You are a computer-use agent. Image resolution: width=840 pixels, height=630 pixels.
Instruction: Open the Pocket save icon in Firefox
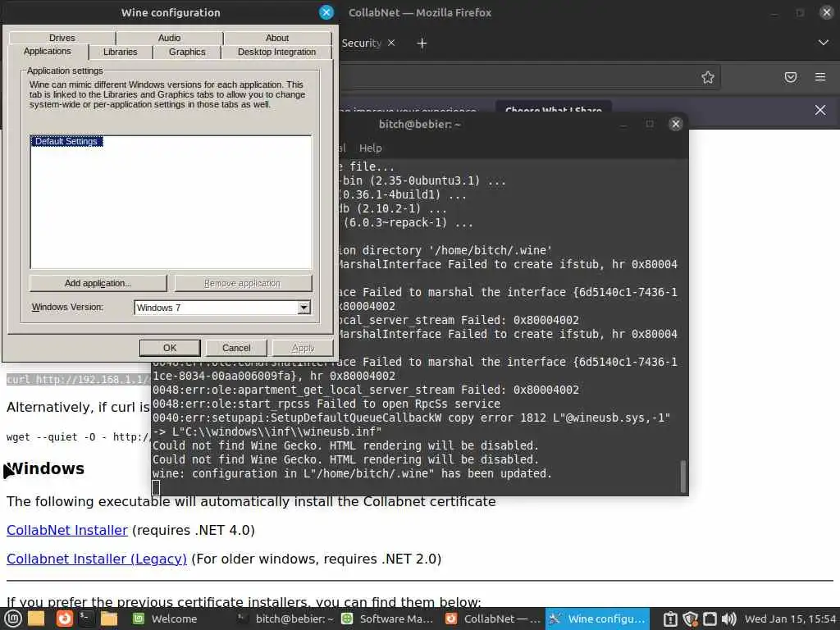(790, 77)
